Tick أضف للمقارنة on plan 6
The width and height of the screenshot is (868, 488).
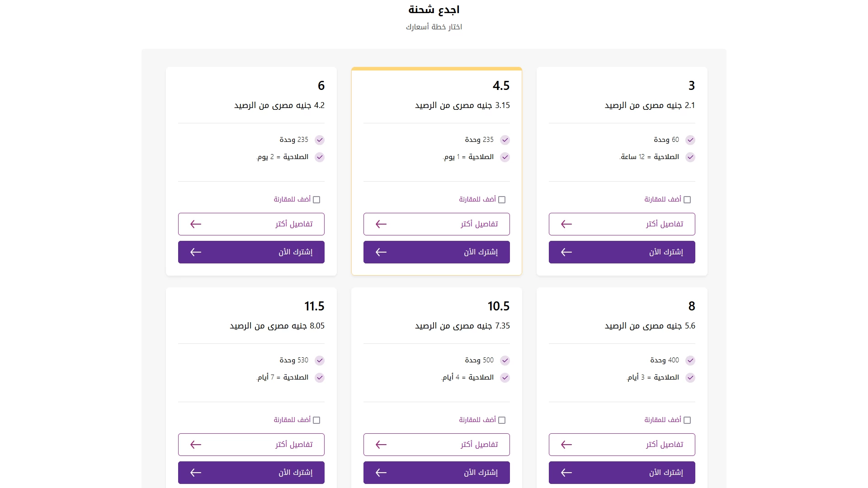point(316,200)
